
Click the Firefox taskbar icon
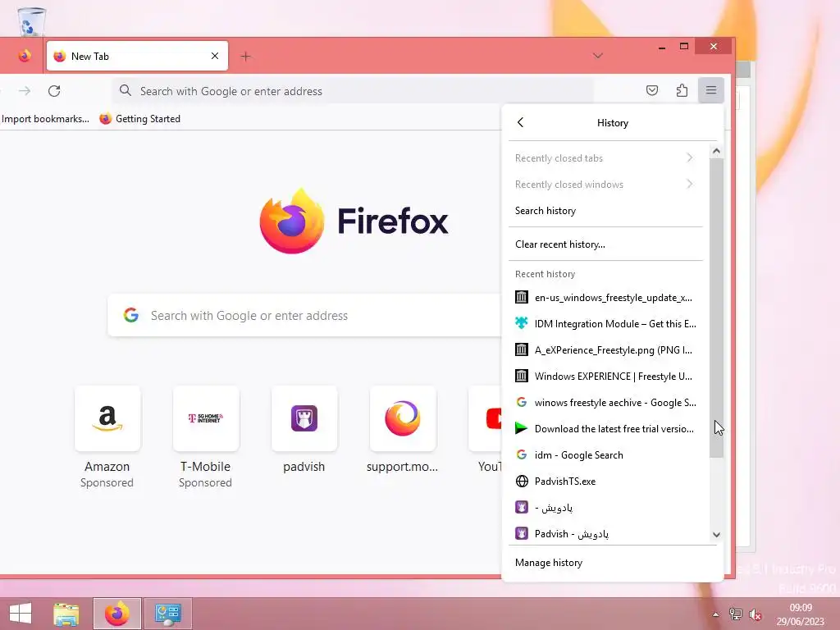point(117,614)
